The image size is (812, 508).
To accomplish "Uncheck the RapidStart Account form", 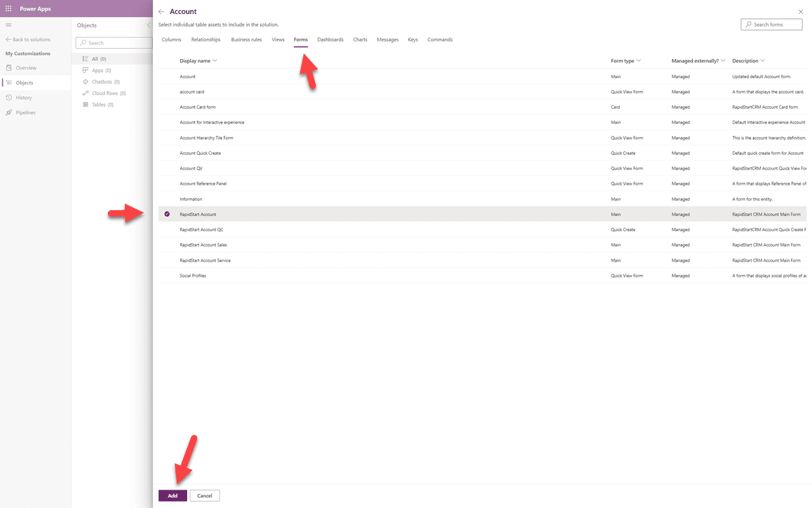I will pyautogui.click(x=166, y=214).
